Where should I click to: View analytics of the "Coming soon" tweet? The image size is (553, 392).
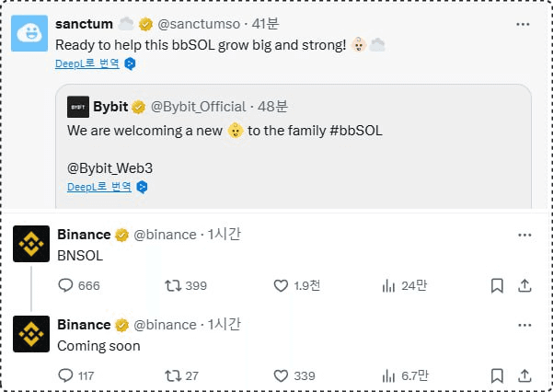pyautogui.click(x=388, y=375)
